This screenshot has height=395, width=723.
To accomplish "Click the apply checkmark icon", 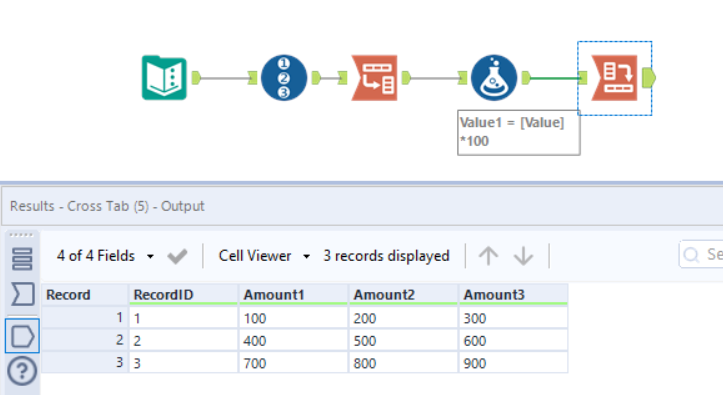I will click(x=177, y=256).
